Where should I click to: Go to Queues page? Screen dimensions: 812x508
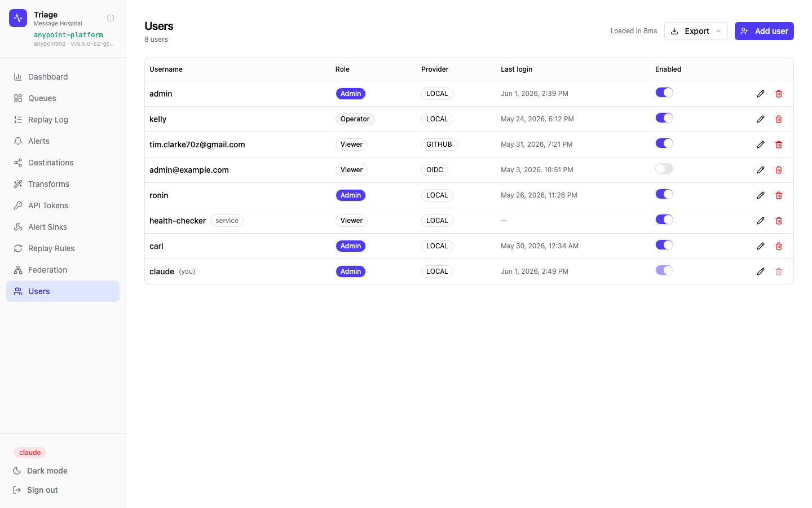coord(63,98)
